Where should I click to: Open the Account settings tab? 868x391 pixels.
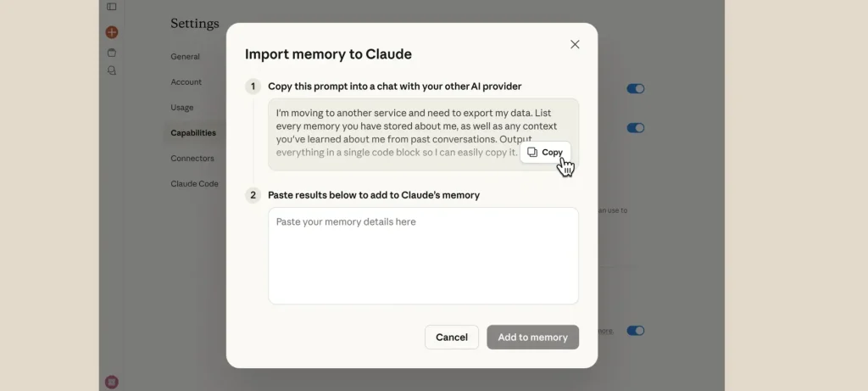186,82
